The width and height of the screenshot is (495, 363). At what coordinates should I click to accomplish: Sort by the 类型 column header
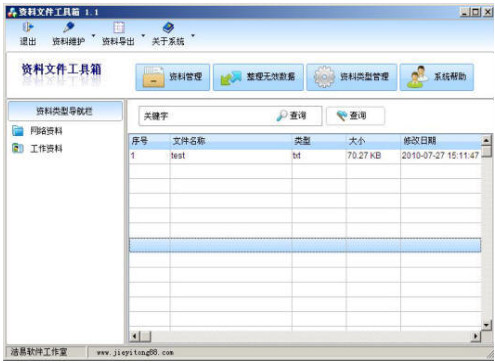pyautogui.click(x=319, y=141)
